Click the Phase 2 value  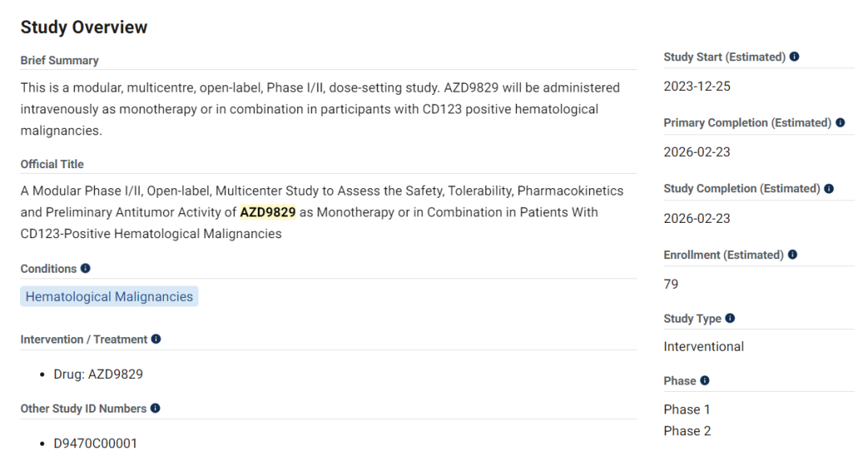click(x=687, y=431)
